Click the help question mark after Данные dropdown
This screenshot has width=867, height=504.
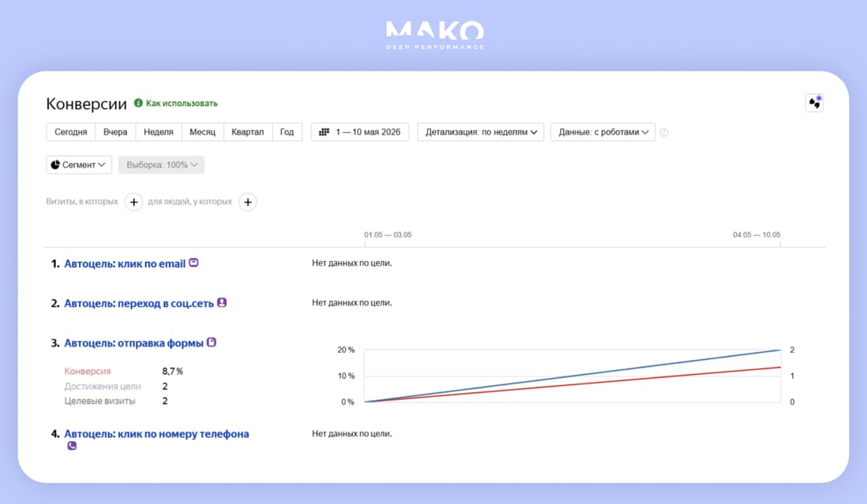tap(664, 132)
